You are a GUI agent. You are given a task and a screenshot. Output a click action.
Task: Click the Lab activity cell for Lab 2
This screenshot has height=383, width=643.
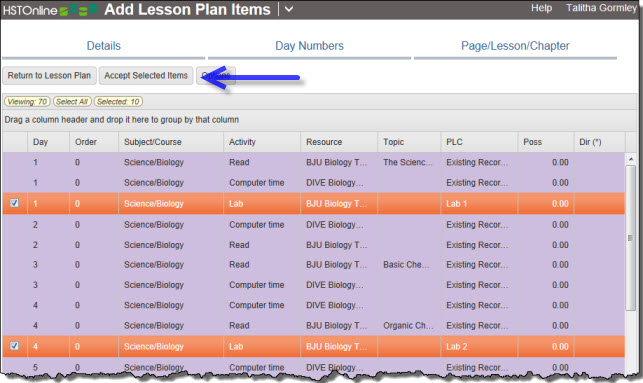click(x=262, y=347)
